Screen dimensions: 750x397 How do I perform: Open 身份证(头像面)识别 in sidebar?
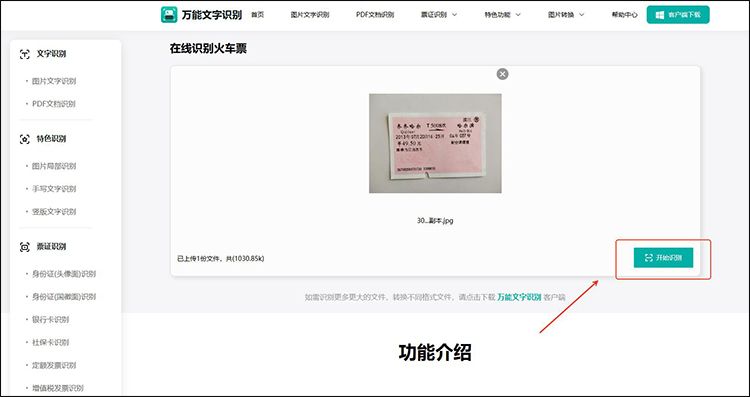click(64, 274)
